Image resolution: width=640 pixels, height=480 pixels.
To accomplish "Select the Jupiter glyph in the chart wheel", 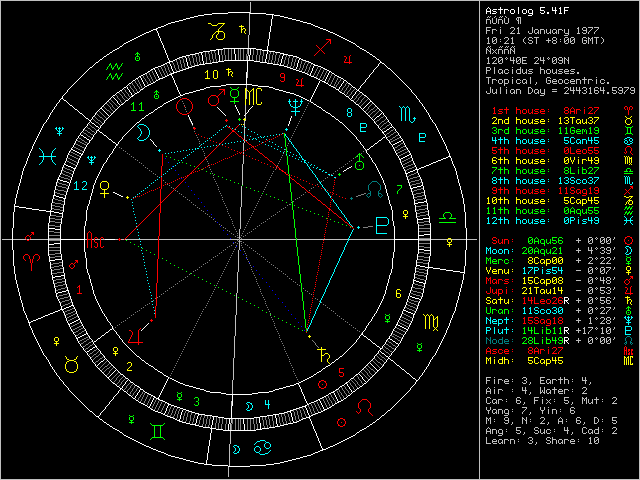I will [148, 338].
